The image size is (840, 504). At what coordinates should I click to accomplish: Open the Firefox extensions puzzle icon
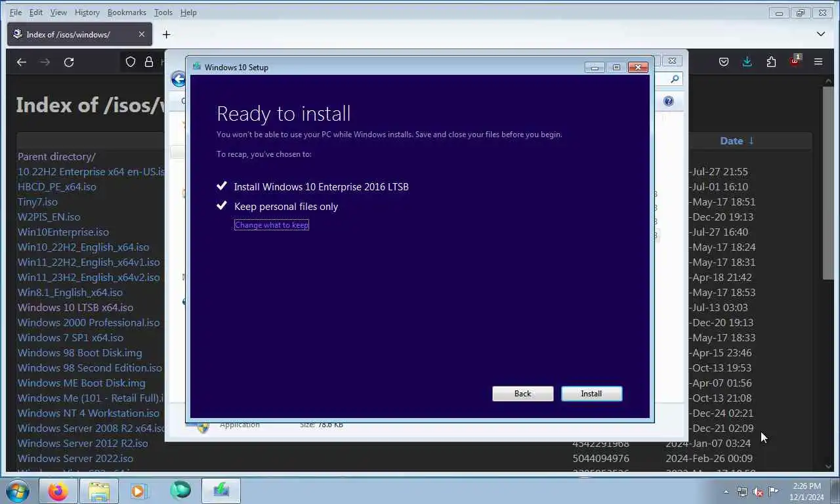(x=771, y=62)
